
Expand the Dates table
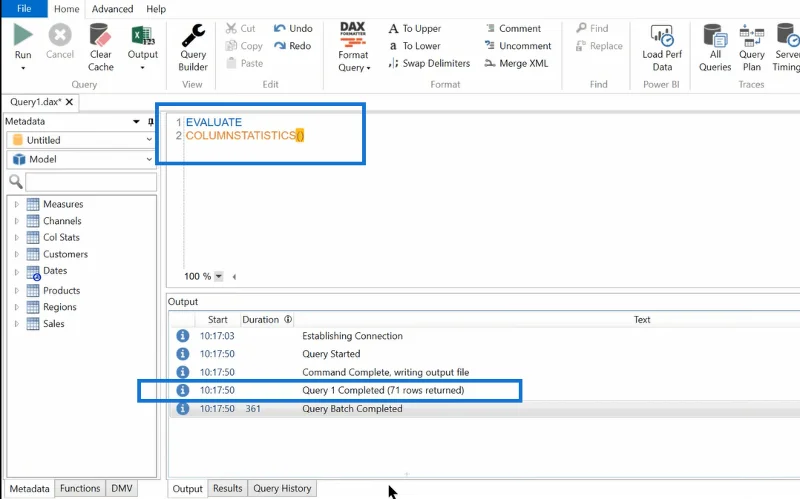pyautogui.click(x=16, y=271)
